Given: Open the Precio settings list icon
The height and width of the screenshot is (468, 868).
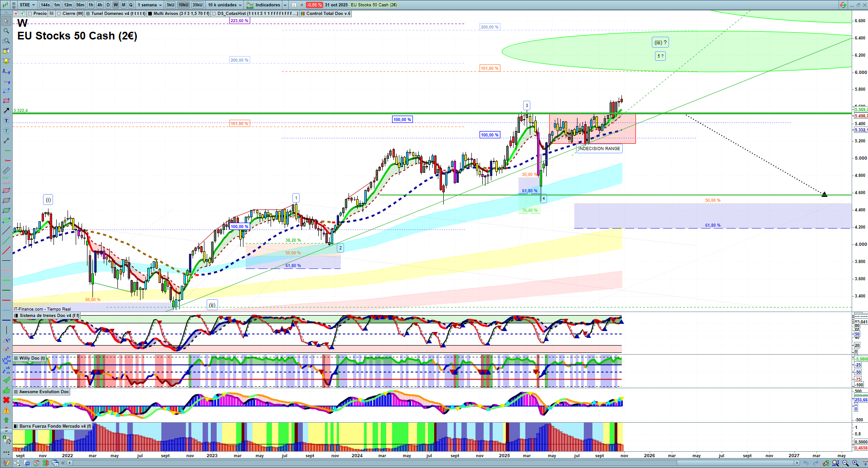Looking at the screenshot, I should (x=52, y=14).
